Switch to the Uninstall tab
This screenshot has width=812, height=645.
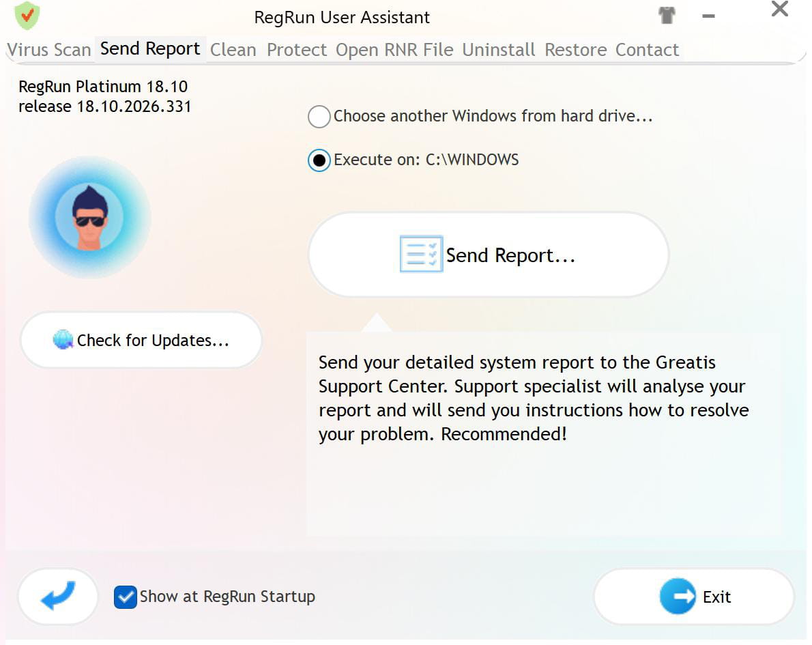[499, 50]
